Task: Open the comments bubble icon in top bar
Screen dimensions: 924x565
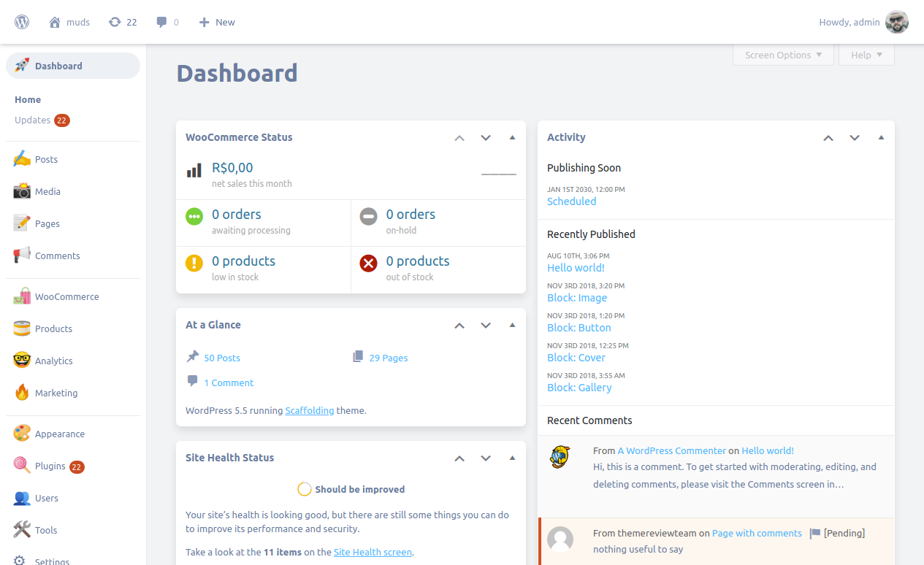Action: click(161, 22)
